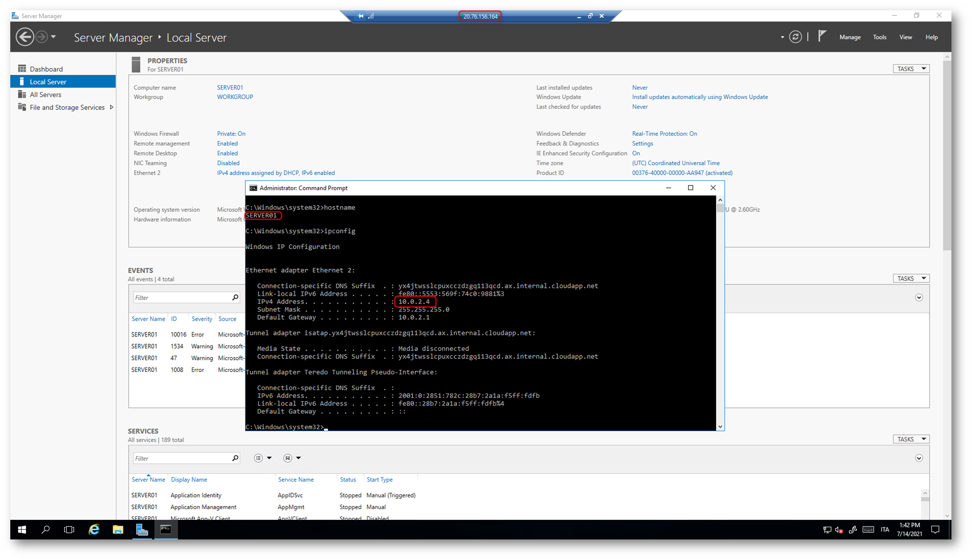Click the Remote management Enabled link
The image size is (972, 560).
[x=227, y=143]
